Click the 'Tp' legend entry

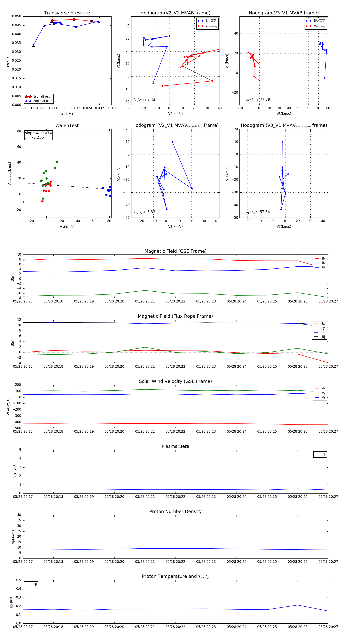tap(31, 584)
